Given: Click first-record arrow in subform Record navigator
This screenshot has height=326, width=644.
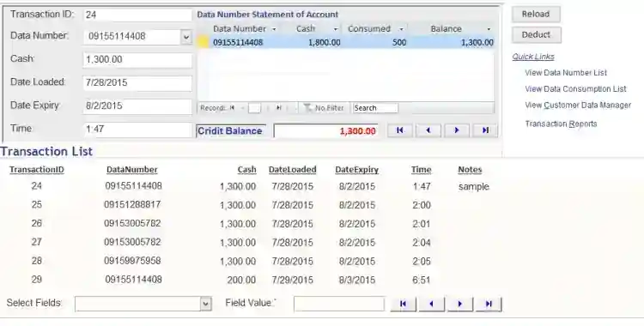Looking at the screenshot, I should (x=232, y=108).
